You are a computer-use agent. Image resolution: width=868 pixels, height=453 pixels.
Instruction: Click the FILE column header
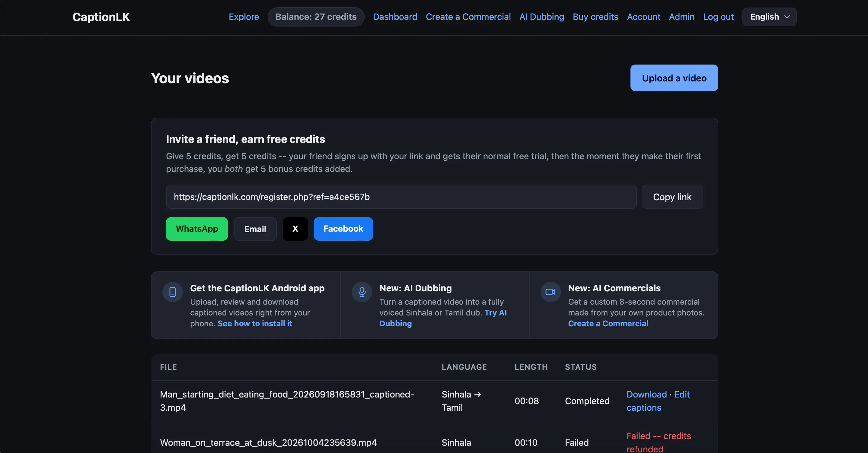coord(168,367)
